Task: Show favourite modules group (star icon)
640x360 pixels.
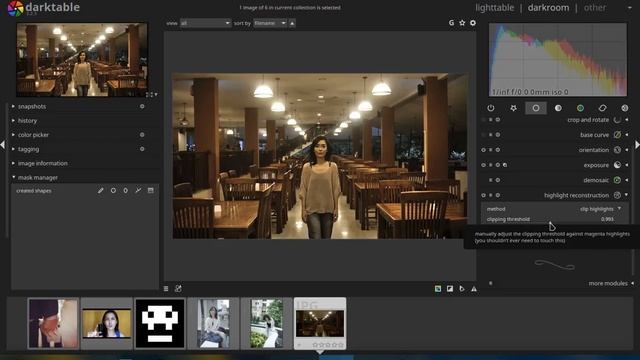Action: click(x=513, y=108)
